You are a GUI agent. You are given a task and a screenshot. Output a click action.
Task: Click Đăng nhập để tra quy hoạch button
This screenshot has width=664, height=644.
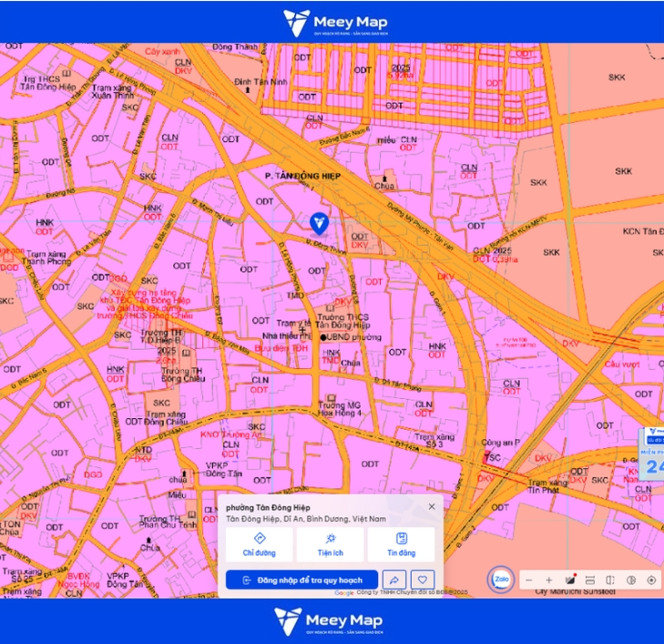(x=301, y=579)
